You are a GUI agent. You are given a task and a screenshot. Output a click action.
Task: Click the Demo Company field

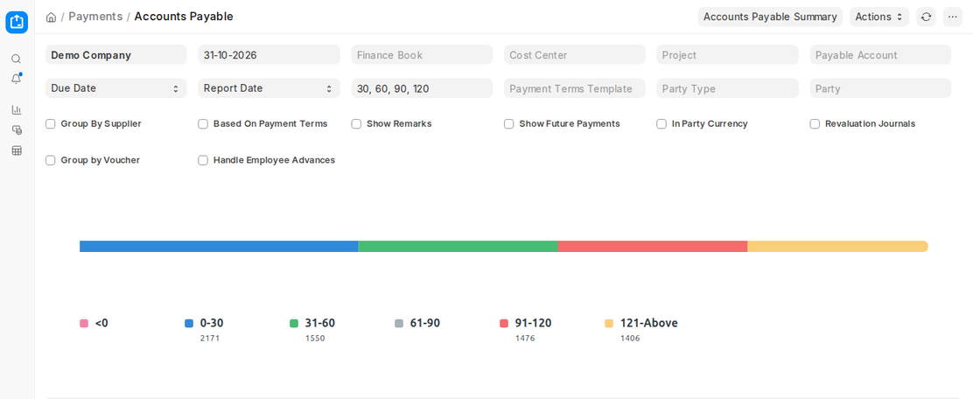116,54
